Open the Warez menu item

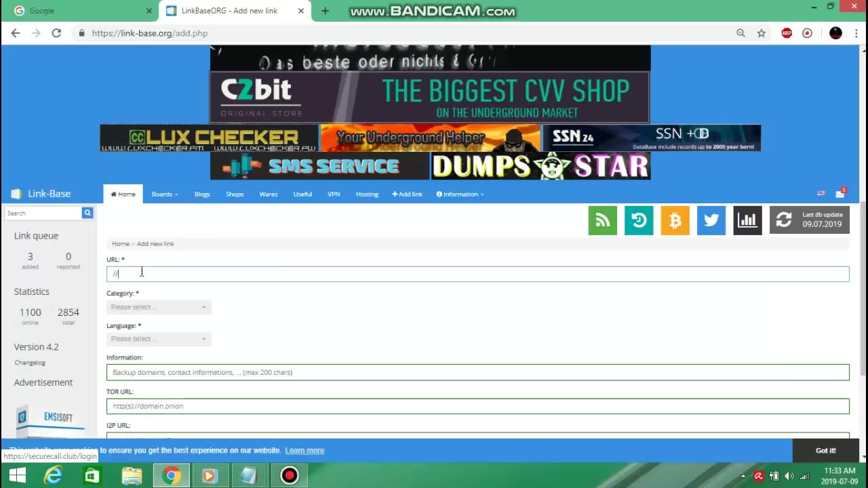(x=269, y=194)
